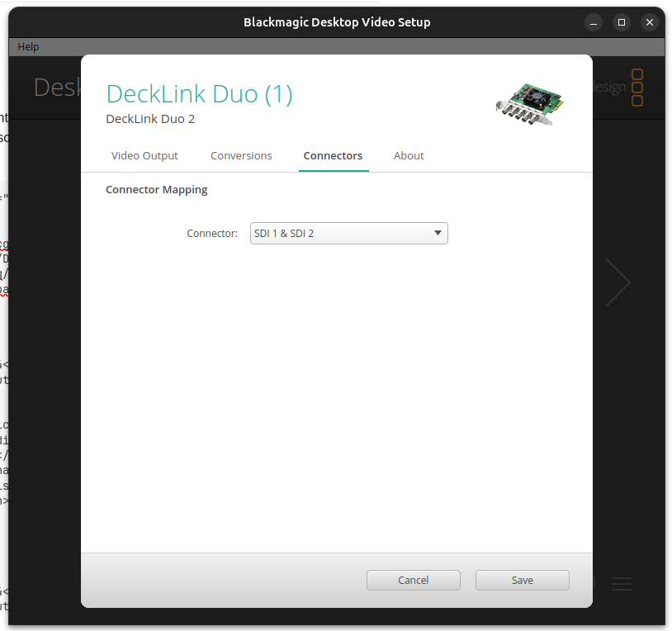Screen dimensions: 672x631
Task: Switch to the Video Output tab
Action: click(144, 155)
